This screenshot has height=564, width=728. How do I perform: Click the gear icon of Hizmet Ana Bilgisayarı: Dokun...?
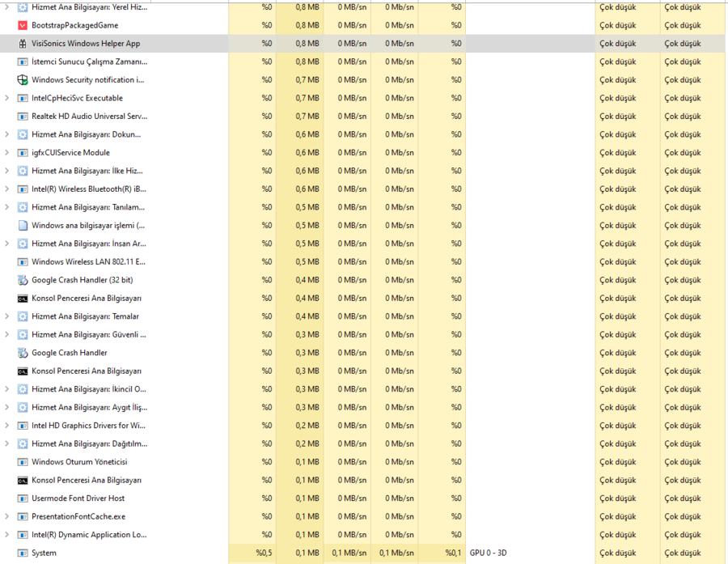coord(23,134)
